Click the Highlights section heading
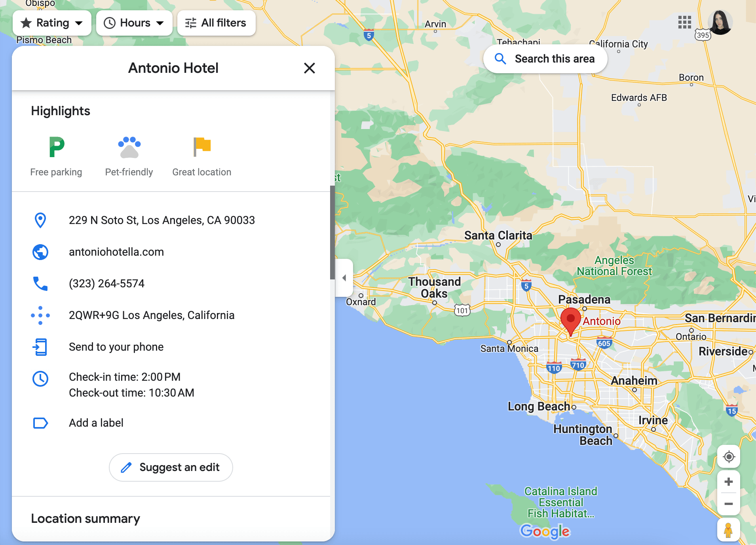 coord(61,111)
